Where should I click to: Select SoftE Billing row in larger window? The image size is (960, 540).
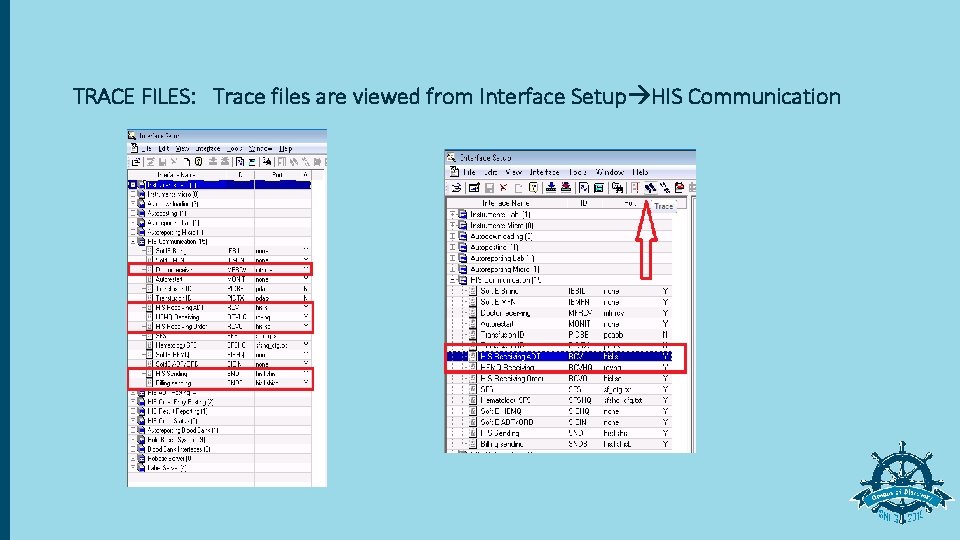[559, 291]
